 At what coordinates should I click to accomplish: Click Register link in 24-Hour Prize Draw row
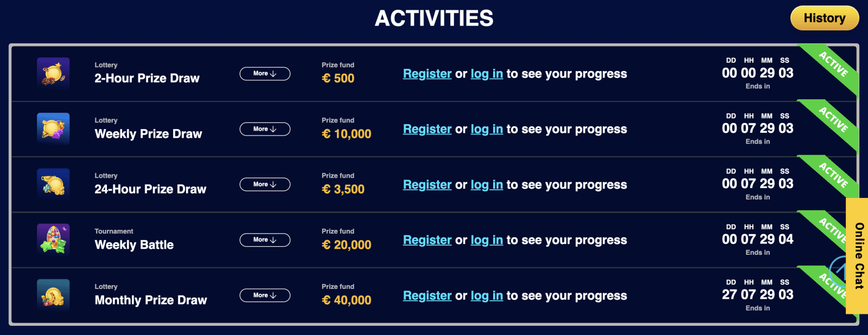[x=427, y=185]
